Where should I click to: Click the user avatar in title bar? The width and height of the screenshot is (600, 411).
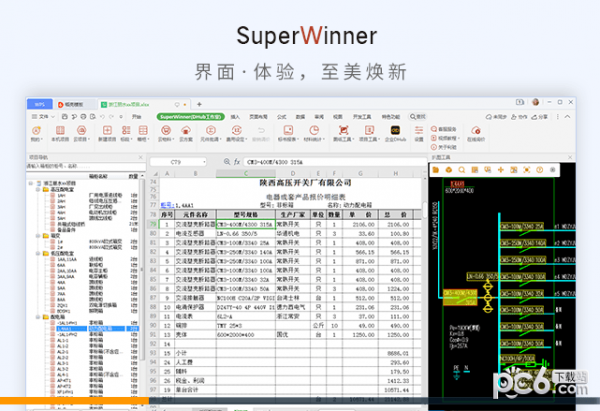point(535,102)
